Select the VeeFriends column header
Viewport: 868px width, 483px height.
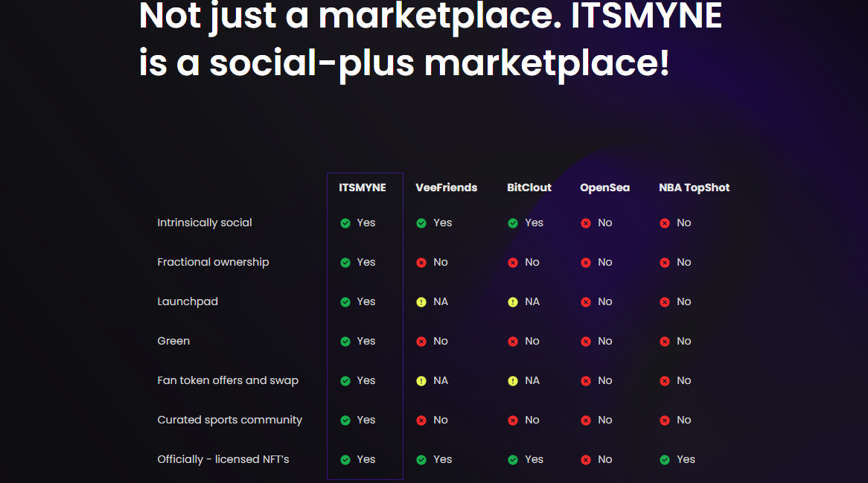[x=446, y=188]
